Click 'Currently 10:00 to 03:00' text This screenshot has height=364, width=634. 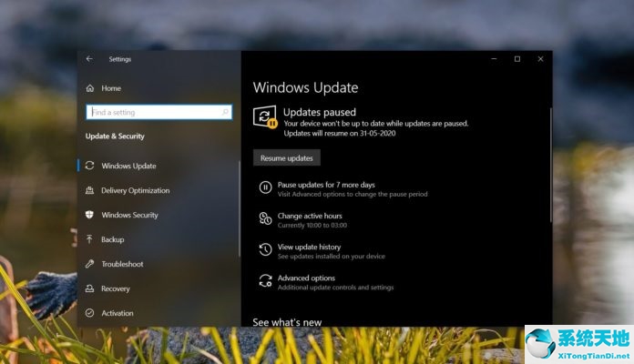[312, 225]
